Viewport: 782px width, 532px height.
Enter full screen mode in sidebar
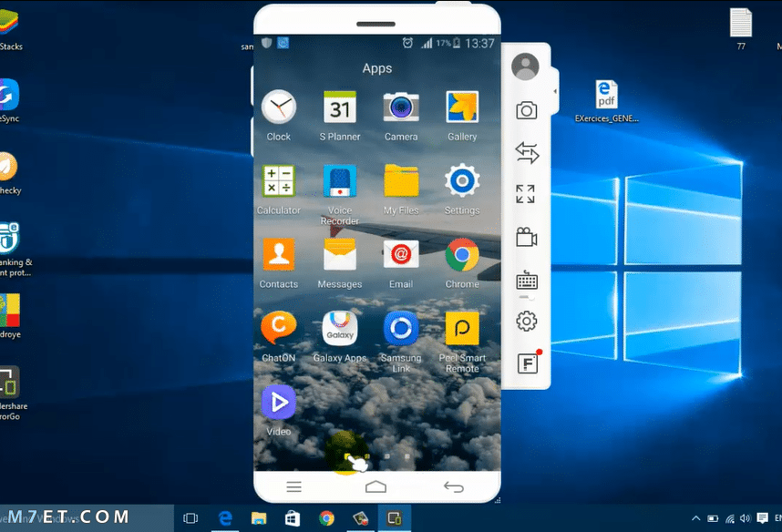pyautogui.click(x=525, y=194)
